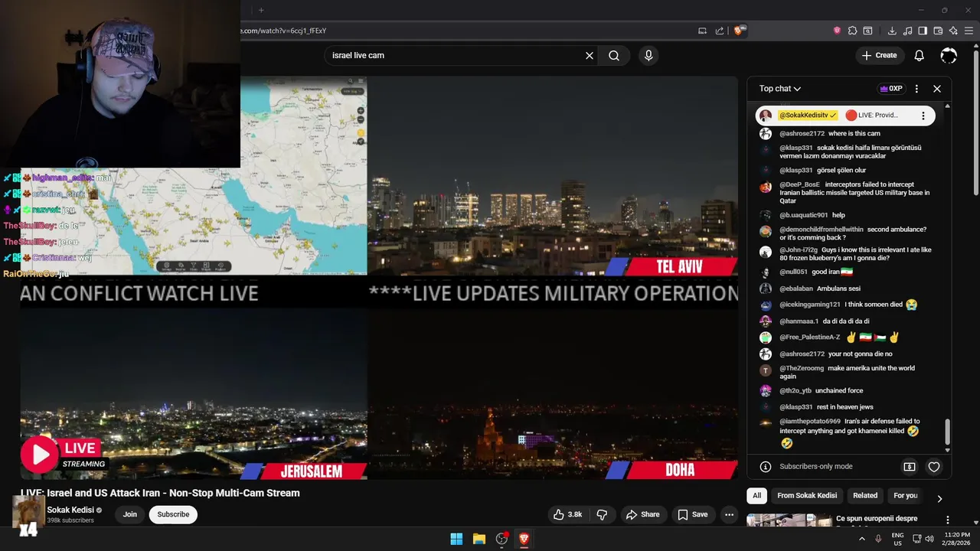Open a new browser tab with plus
Viewport: 980px width, 551px height.
[x=261, y=10]
